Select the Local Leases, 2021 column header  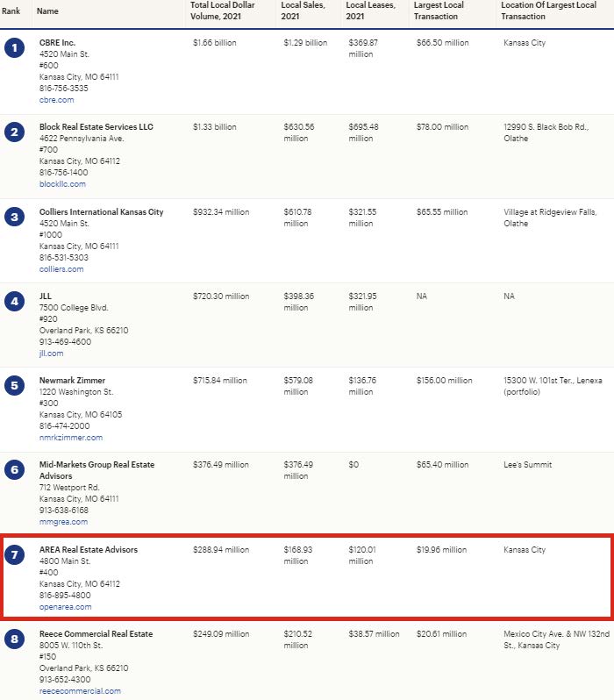(x=371, y=11)
